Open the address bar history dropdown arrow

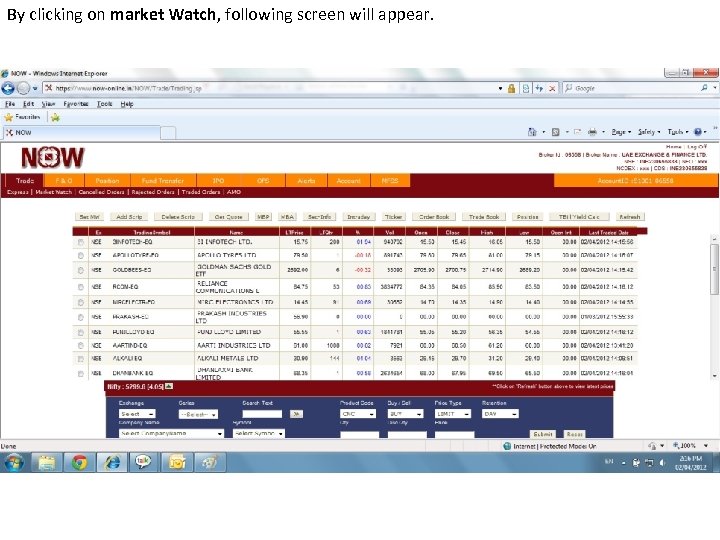point(500,88)
